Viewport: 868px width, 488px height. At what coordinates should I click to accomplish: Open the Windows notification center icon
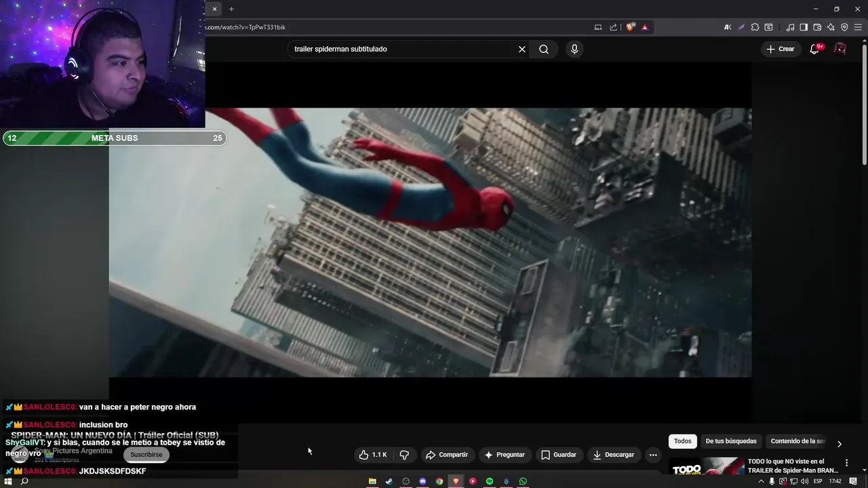coord(853,481)
